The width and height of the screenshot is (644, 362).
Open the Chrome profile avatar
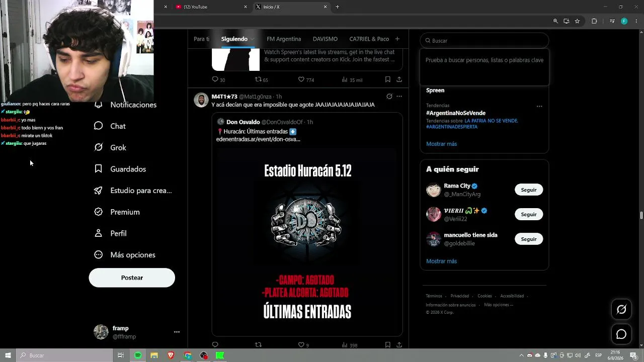click(x=624, y=21)
